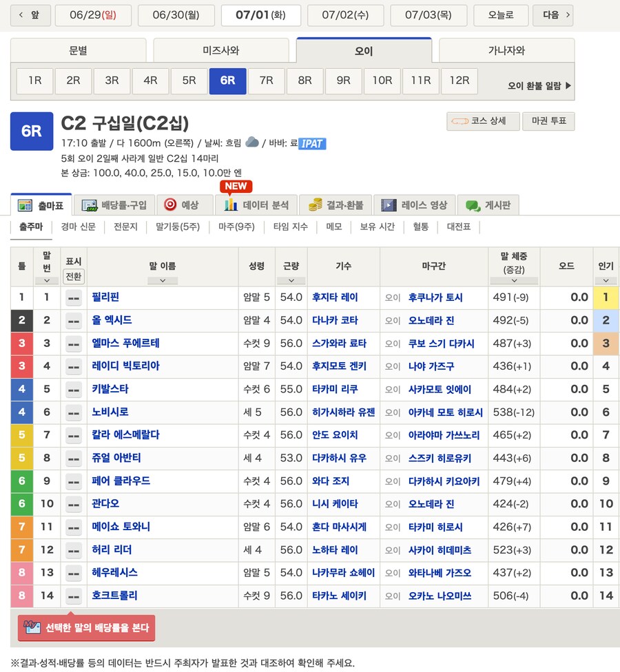Open the 마권 투표 button
Screen dimensions: 620x672
pyautogui.click(x=548, y=121)
